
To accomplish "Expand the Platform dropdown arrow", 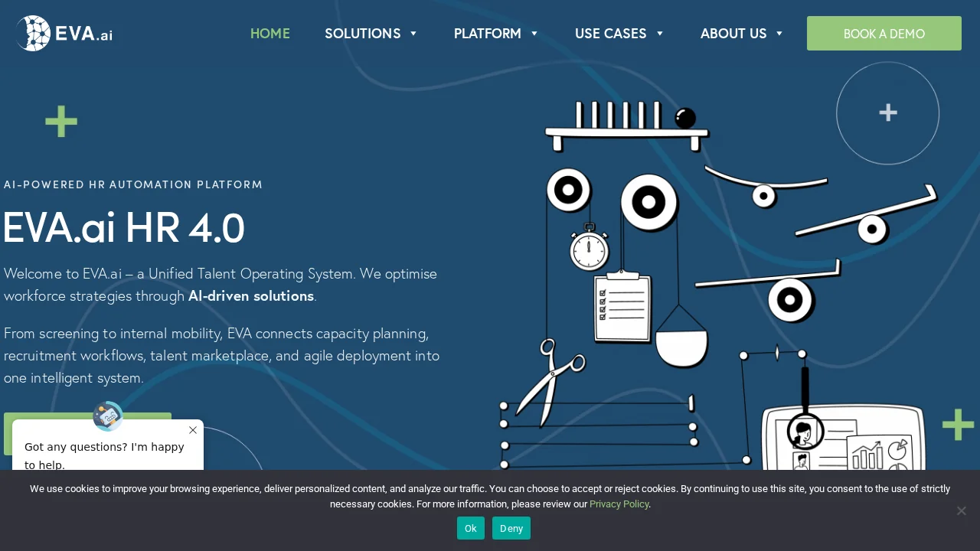I will [x=534, y=34].
